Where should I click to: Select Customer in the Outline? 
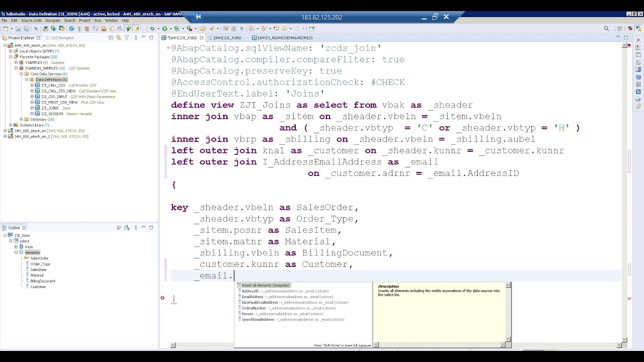point(38,287)
